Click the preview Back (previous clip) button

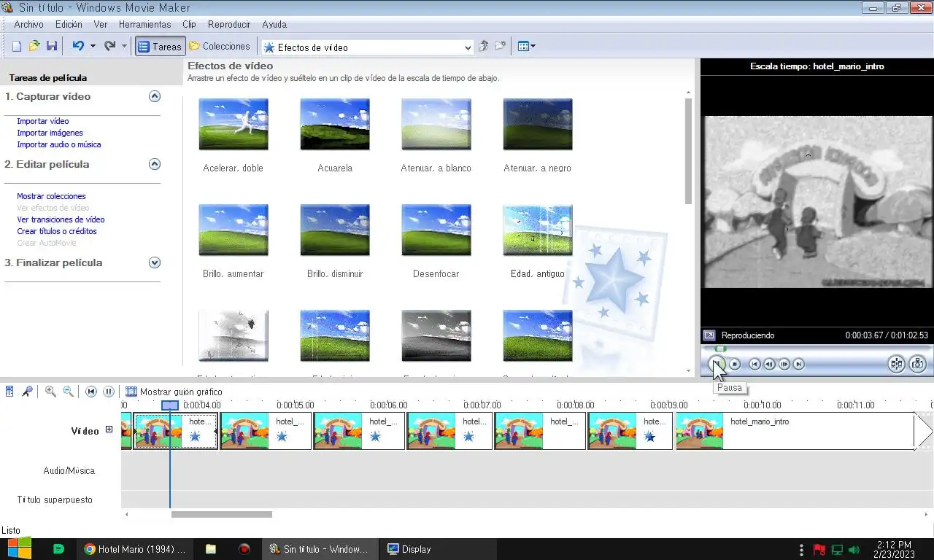tap(755, 364)
